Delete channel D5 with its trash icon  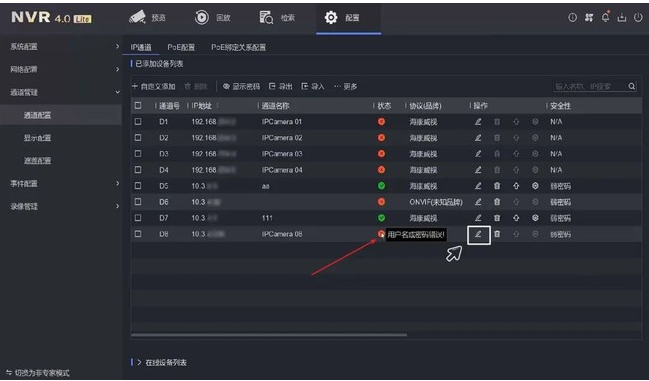(497, 186)
